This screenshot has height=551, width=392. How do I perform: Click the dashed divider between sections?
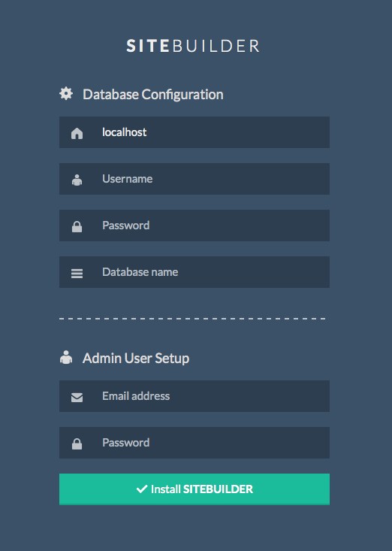193,319
